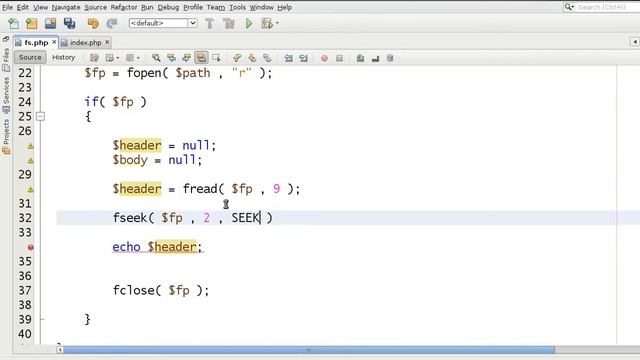Click the Save All toolbar icon
Screen dimensions: 640x360
(x=69, y=23)
